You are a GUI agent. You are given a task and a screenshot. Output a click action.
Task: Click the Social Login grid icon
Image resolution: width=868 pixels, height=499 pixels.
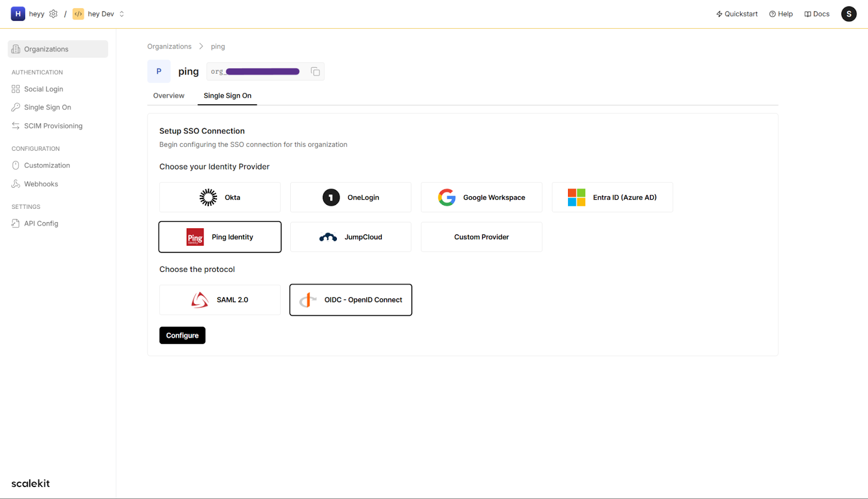[x=16, y=89]
